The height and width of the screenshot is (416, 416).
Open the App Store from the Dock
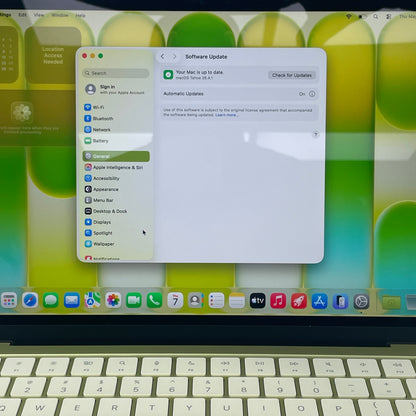(x=320, y=301)
